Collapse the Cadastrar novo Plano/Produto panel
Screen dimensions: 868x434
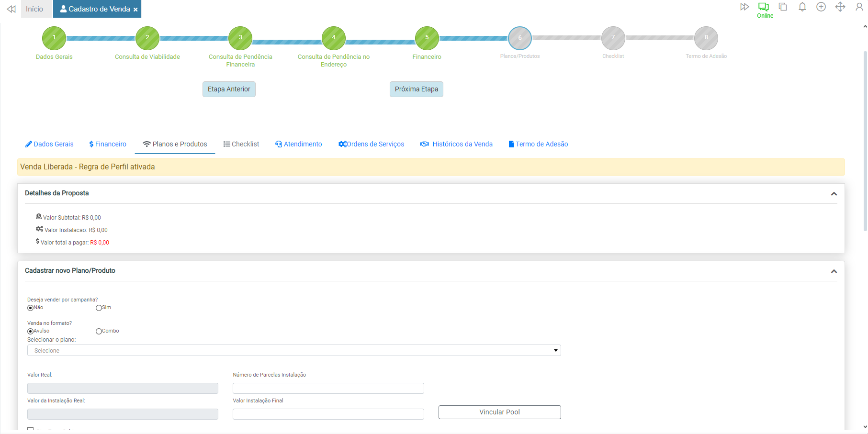pos(834,271)
